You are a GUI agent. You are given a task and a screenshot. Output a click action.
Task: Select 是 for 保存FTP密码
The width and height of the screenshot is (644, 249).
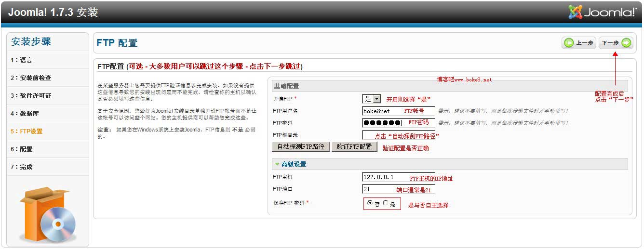click(x=385, y=203)
